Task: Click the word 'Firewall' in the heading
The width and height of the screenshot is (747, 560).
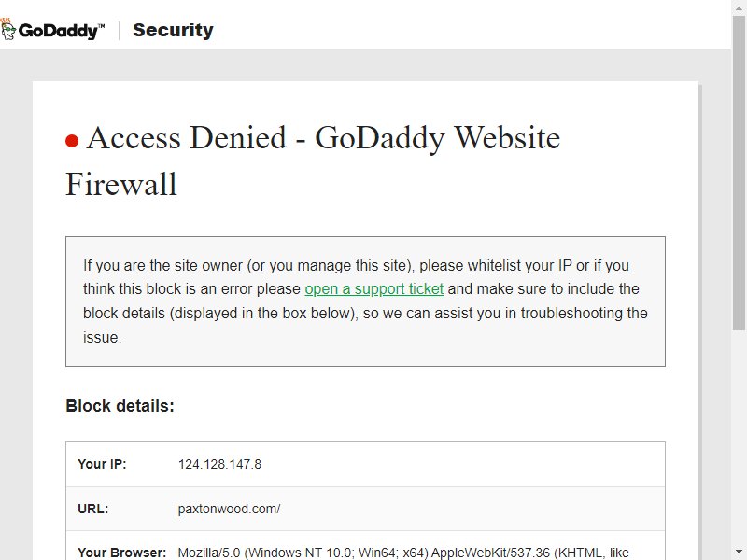Action: click(121, 184)
